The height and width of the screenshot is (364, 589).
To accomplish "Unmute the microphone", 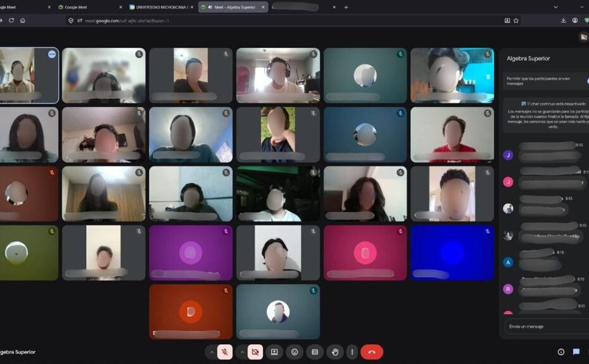I will click(x=224, y=352).
